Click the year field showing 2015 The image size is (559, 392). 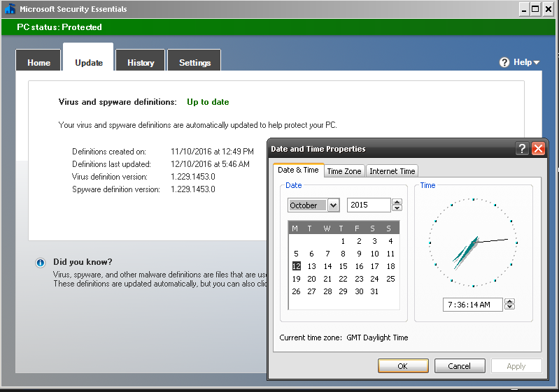[x=369, y=205]
